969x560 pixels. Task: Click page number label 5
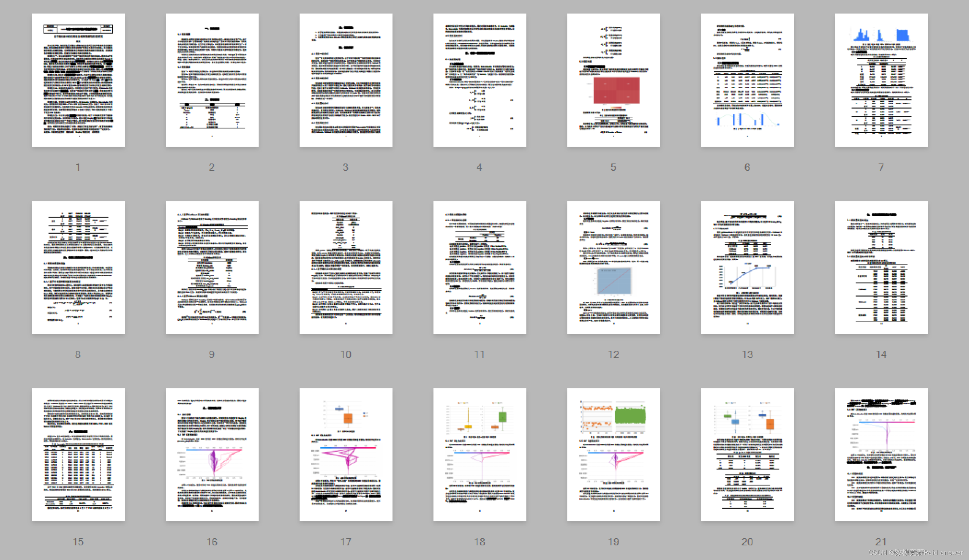tap(613, 167)
